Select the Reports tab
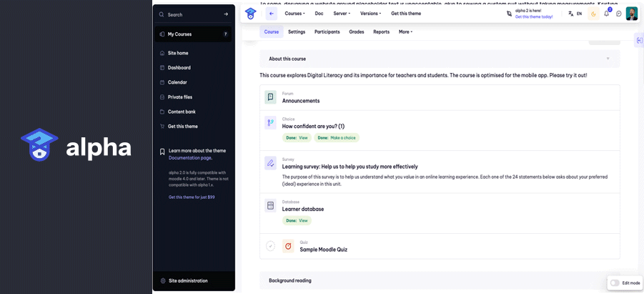Screen dimensions: 644x294 tap(381, 31)
